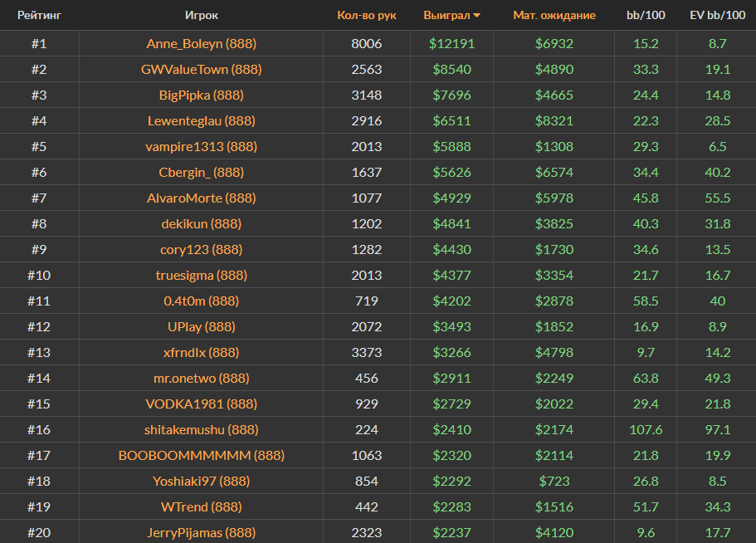Image resolution: width=756 pixels, height=543 pixels.
Task: Click the EV bb/100 column header
Action: [x=716, y=15]
